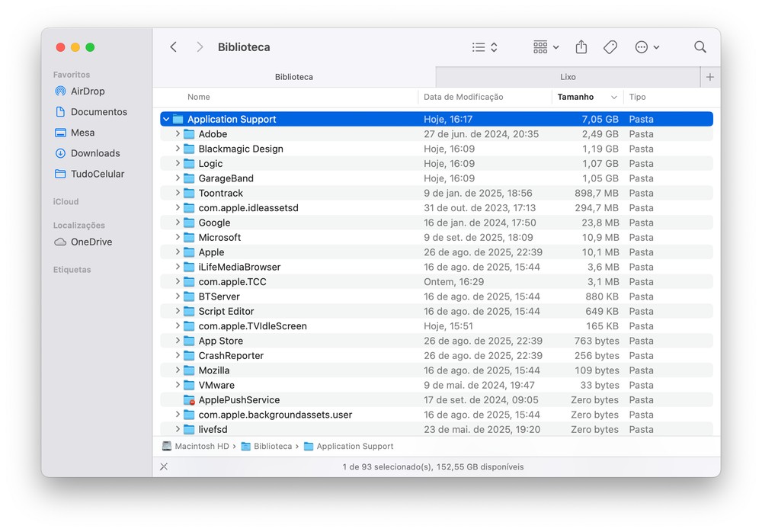Click the Share icon in toolbar
This screenshot has height=532, width=762.
581,47
